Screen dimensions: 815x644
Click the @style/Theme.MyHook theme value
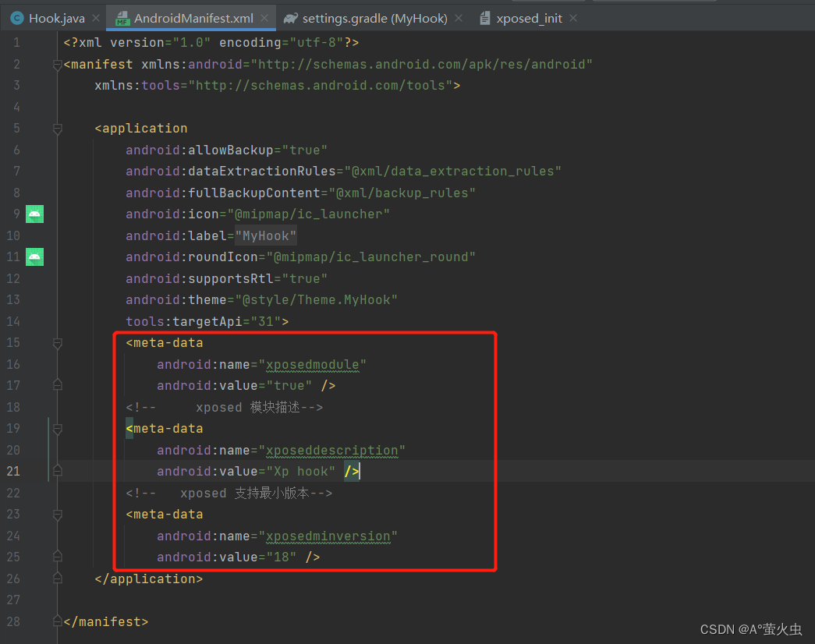coord(317,300)
